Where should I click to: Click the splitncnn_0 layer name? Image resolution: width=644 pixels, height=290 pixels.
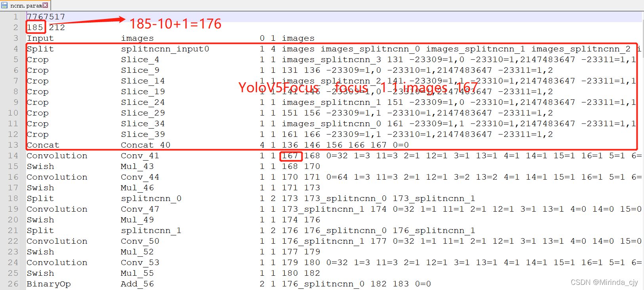(x=151, y=198)
